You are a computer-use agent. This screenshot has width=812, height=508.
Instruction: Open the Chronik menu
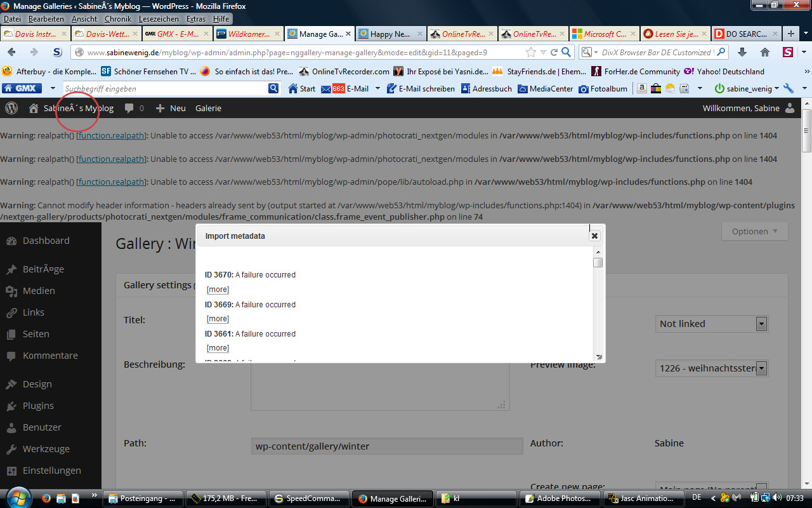118,19
